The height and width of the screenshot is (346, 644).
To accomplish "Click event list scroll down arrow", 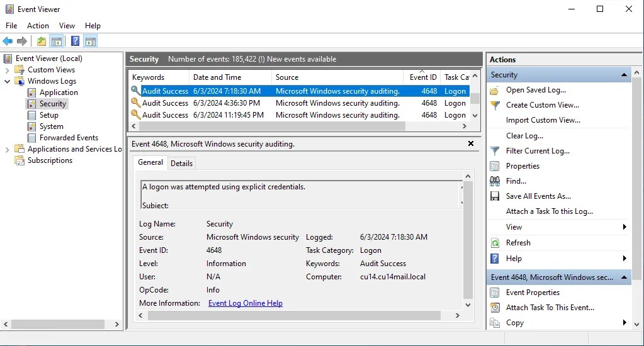I will [x=475, y=116].
